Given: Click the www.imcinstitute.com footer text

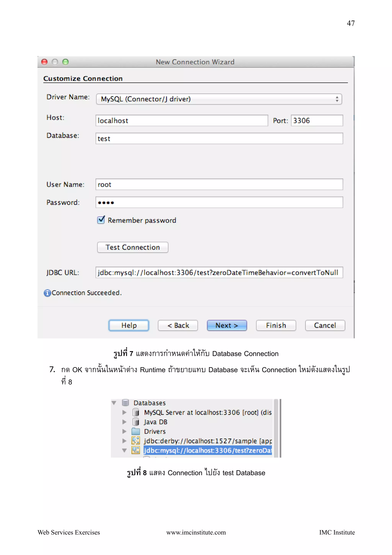Looking at the screenshot, I should click(196, 533).
